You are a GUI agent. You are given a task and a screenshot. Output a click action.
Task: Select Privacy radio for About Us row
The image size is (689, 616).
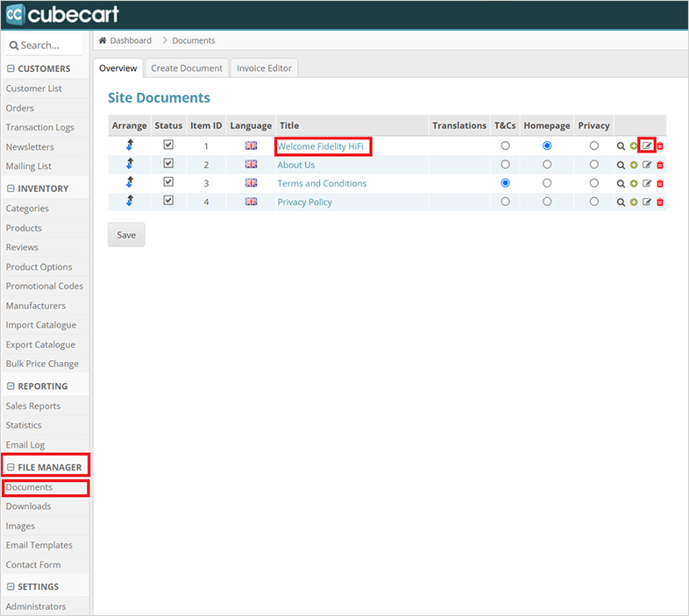(x=594, y=165)
